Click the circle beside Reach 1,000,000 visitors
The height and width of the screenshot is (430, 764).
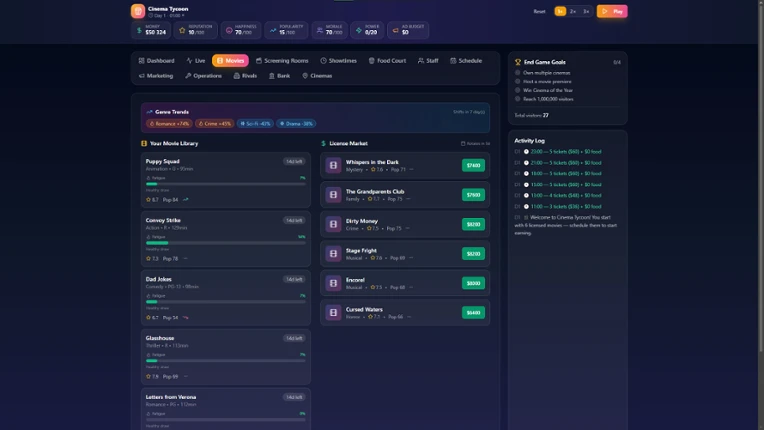pos(517,99)
